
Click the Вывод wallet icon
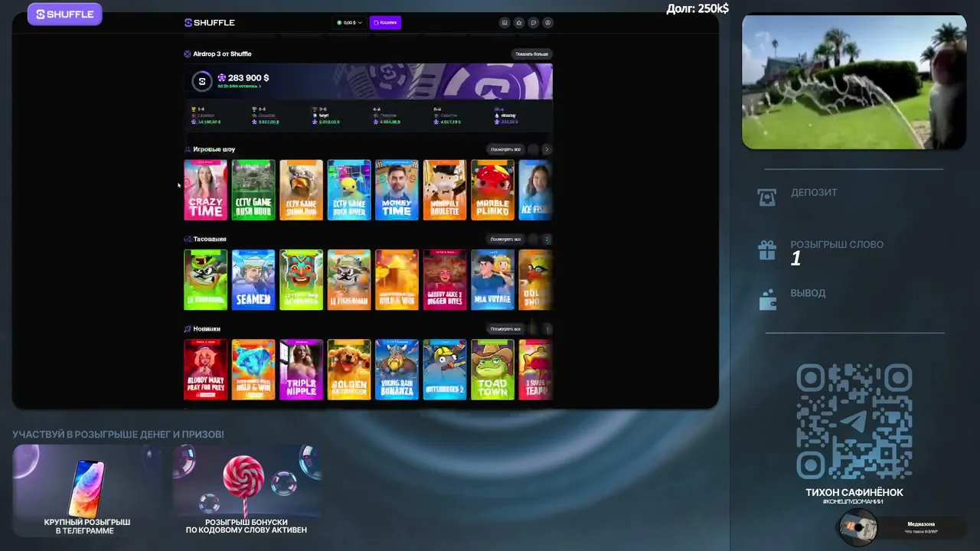[767, 299]
